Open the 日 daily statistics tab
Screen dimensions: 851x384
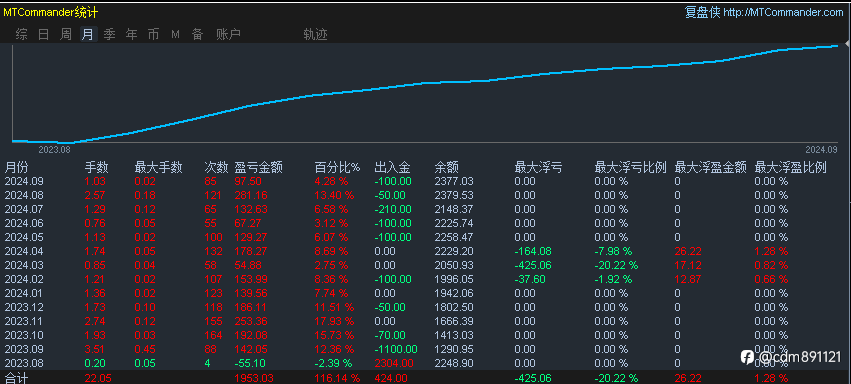[x=43, y=35]
